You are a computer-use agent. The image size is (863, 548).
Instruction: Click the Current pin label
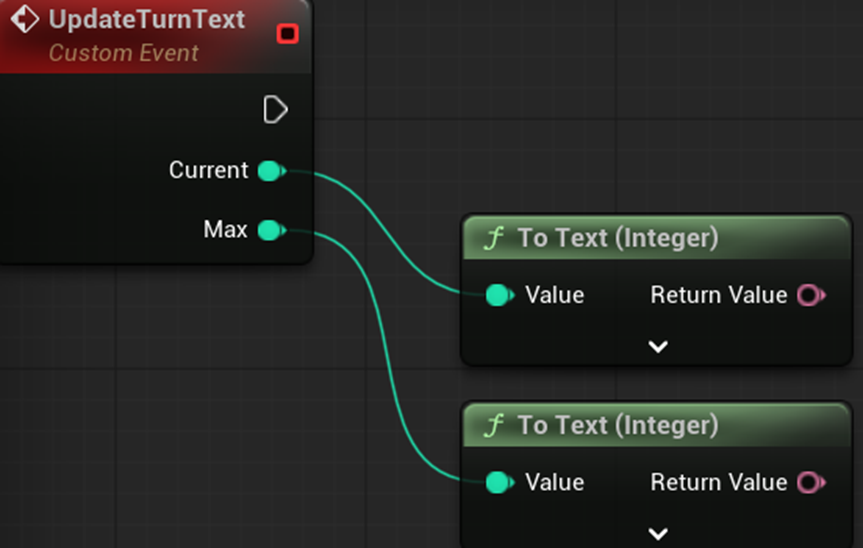(x=208, y=171)
